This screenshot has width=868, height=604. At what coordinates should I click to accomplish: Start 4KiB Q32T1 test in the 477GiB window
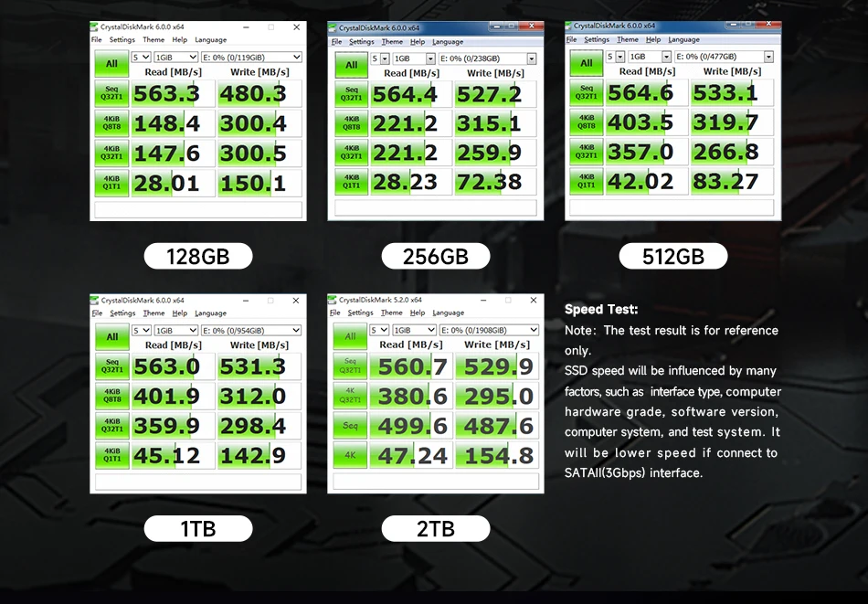(587, 151)
